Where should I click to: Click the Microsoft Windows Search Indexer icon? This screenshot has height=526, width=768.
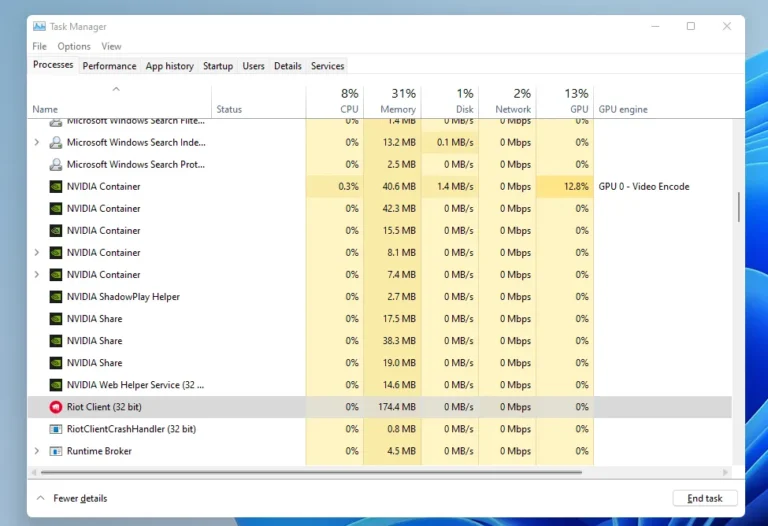(x=56, y=143)
